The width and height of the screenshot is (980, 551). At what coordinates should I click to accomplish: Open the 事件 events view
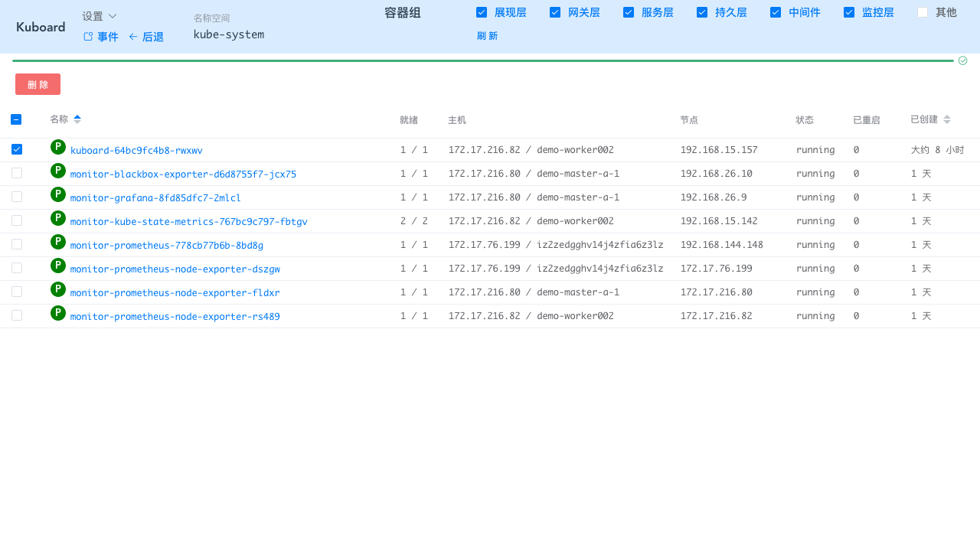(101, 37)
